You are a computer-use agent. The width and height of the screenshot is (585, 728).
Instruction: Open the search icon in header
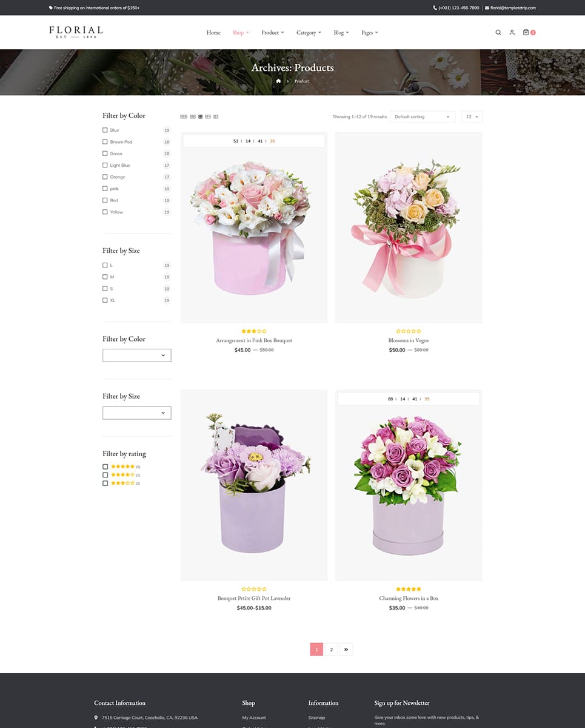coord(498,33)
